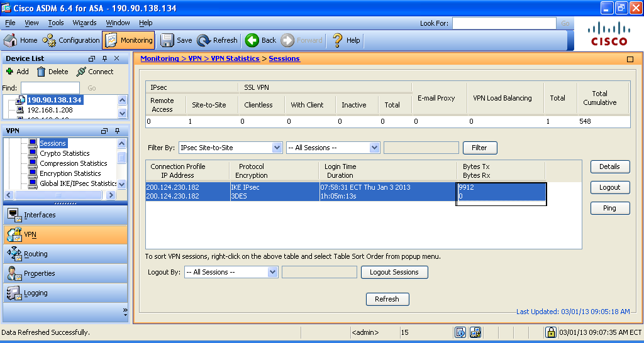
Task: Open the filter's All Sessions dropdown
Action: (x=333, y=148)
